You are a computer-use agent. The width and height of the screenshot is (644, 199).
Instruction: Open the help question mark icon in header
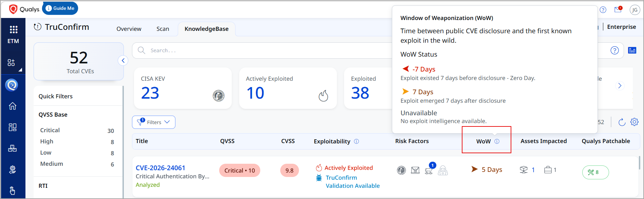(x=603, y=10)
